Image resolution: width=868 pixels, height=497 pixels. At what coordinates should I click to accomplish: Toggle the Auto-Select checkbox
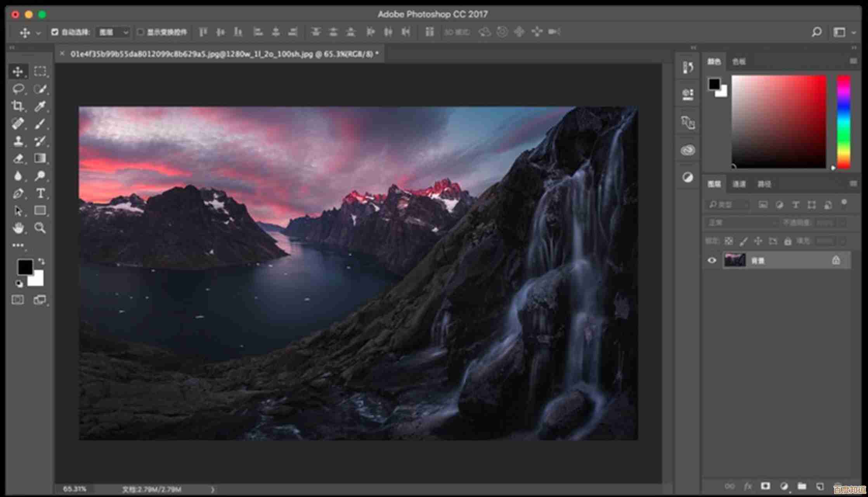[x=55, y=32]
